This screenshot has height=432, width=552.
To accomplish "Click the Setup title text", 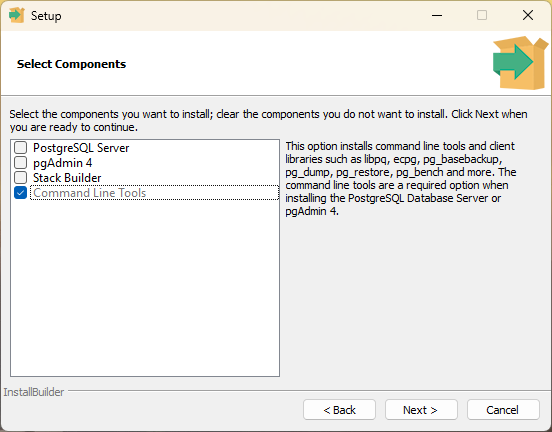I will [x=46, y=16].
